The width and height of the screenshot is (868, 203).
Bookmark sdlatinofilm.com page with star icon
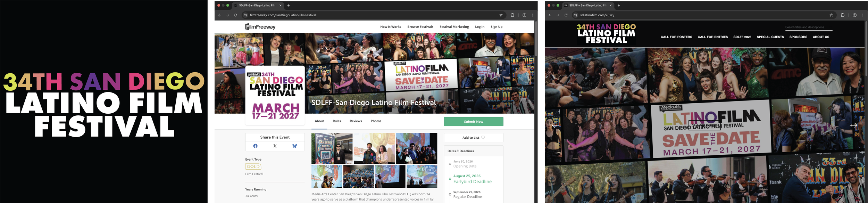click(x=831, y=15)
